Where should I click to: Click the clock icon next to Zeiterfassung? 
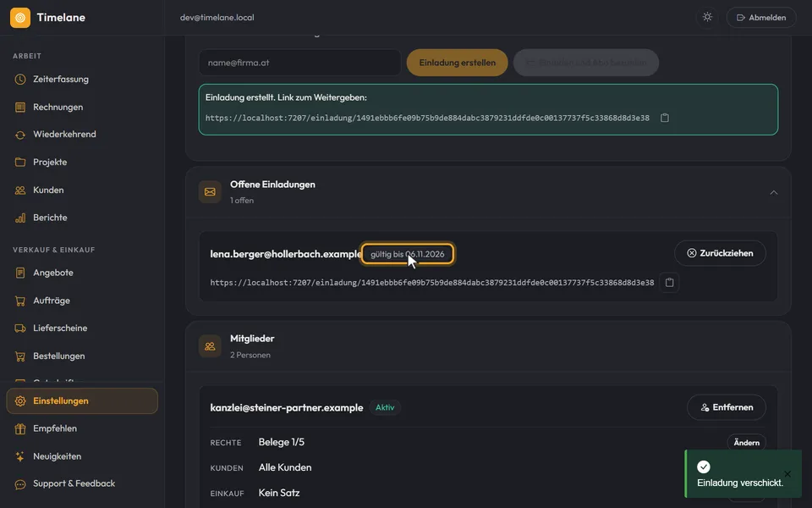point(20,80)
